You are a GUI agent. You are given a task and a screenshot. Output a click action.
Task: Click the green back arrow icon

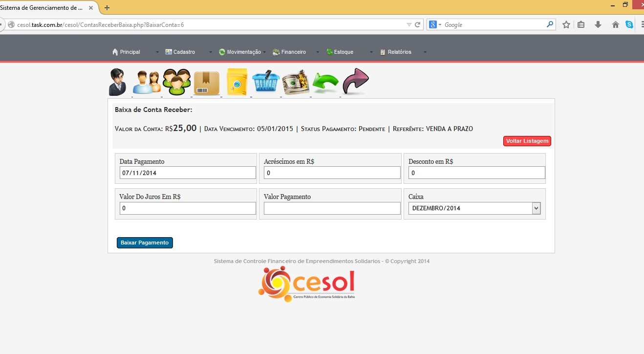(325, 83)
